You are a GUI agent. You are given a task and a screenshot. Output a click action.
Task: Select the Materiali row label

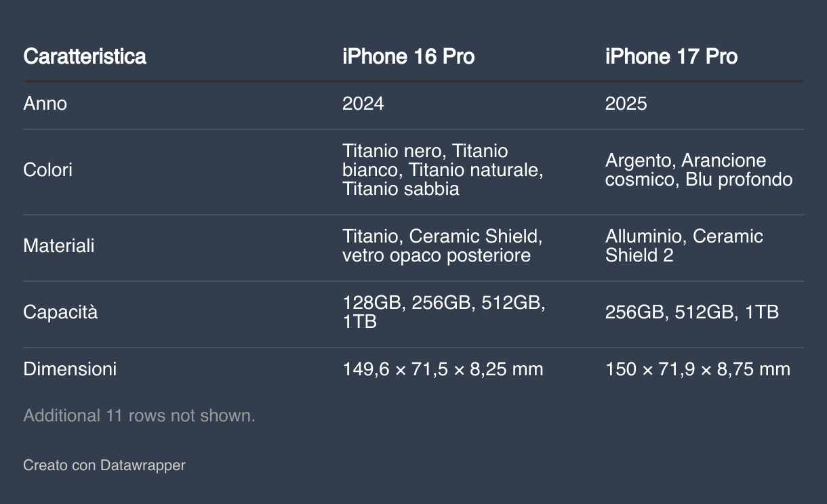(59, 246)
